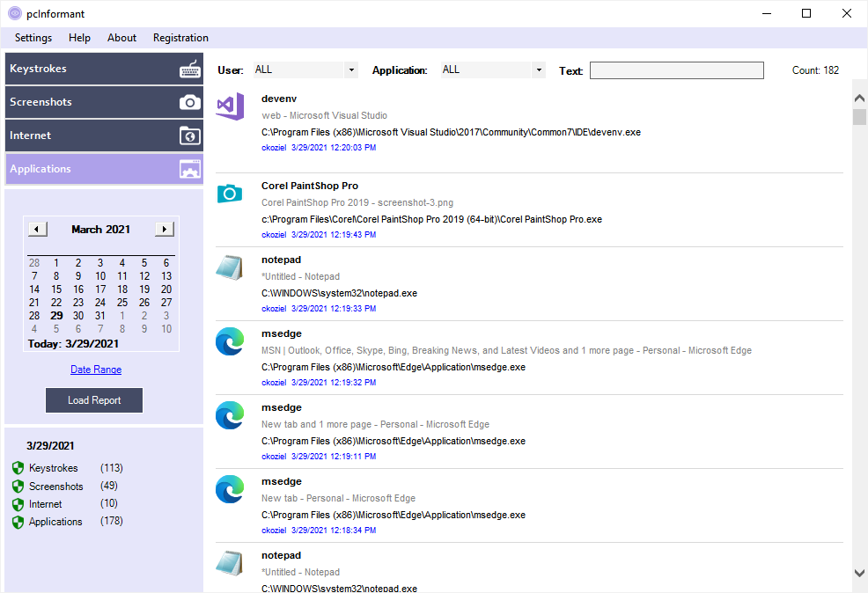Select March 10 in the calendar
The width and height of the screenshot is (868, 593).
(x=100, y=276)
